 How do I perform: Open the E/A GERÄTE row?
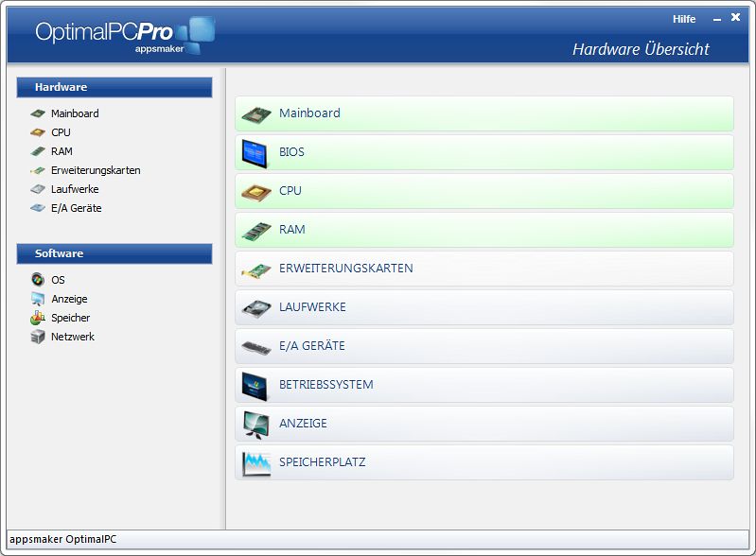tap(484, 346)
